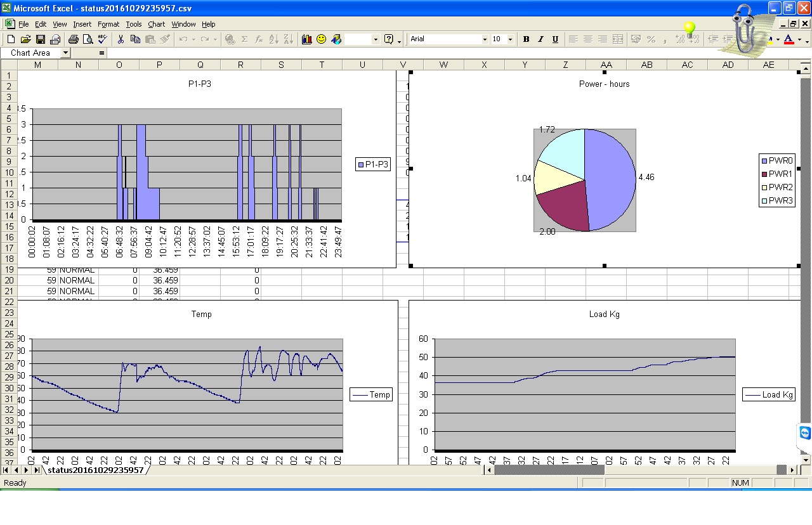Open the Print Preview icon
This screenshot has height=525, width=812.
(x=88, y=39)
